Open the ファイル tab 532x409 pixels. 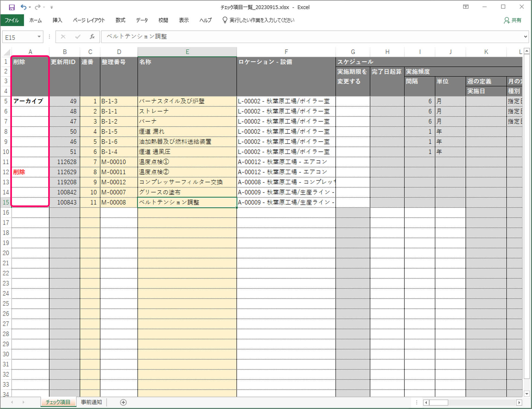pos(12,20)
